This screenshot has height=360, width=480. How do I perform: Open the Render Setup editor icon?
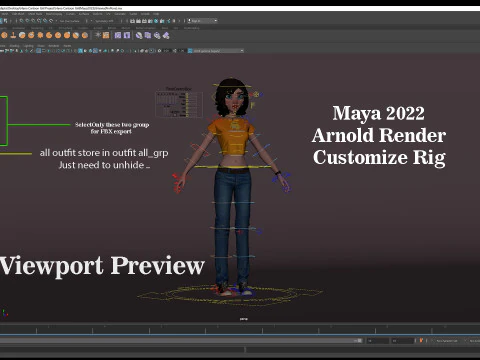click(x=162, y=21)
